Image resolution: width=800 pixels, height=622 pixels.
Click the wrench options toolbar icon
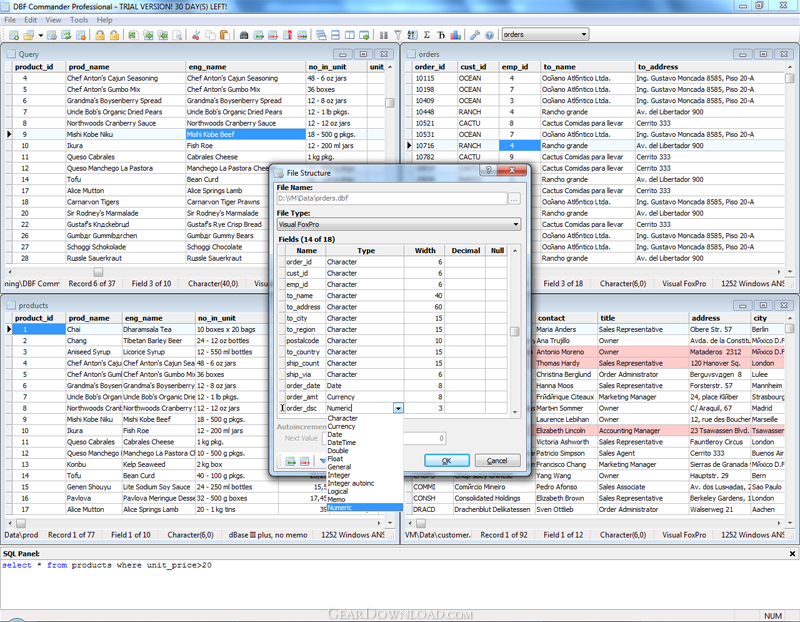click(x=474, y=35)
